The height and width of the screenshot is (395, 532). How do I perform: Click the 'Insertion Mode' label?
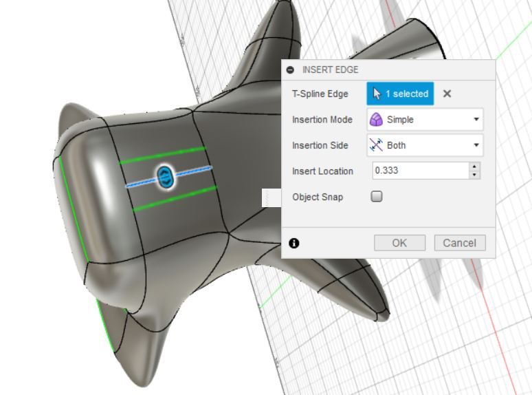click(322, 120)
